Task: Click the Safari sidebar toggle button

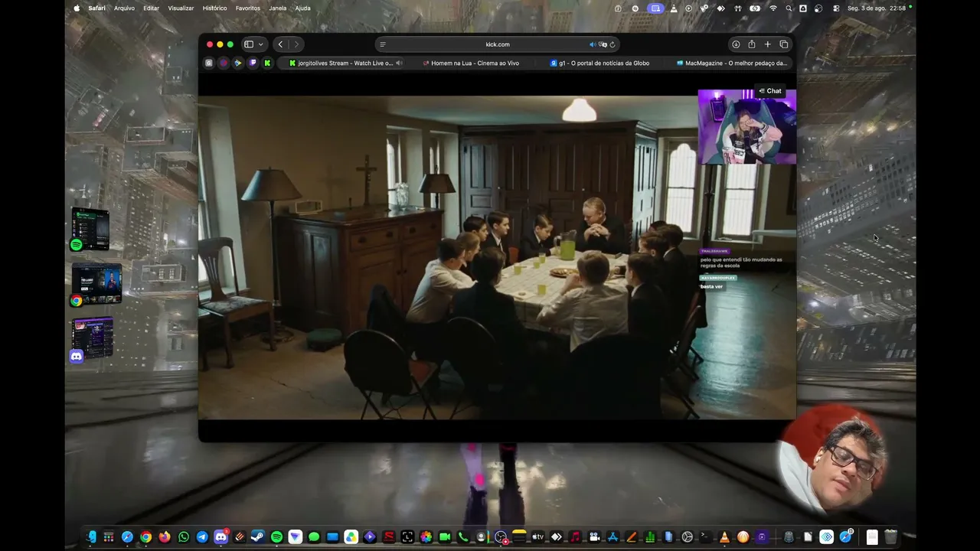Action: [249, 44]
